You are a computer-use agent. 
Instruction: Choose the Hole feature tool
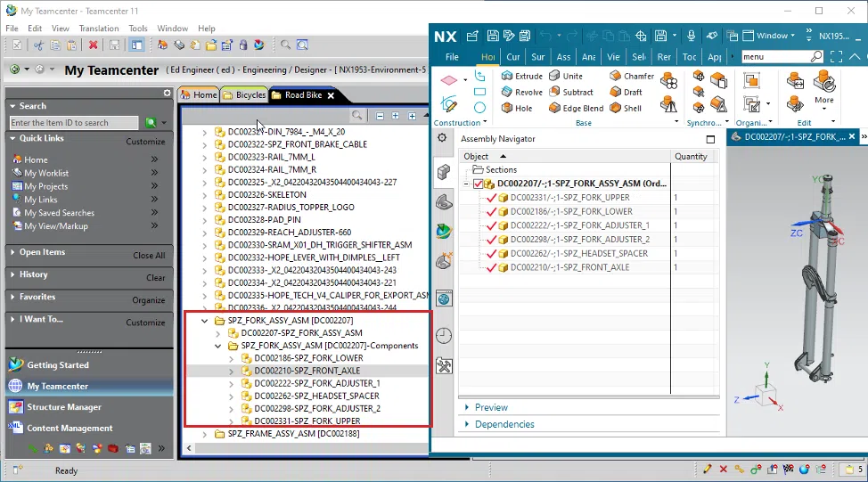coord(517,108)
